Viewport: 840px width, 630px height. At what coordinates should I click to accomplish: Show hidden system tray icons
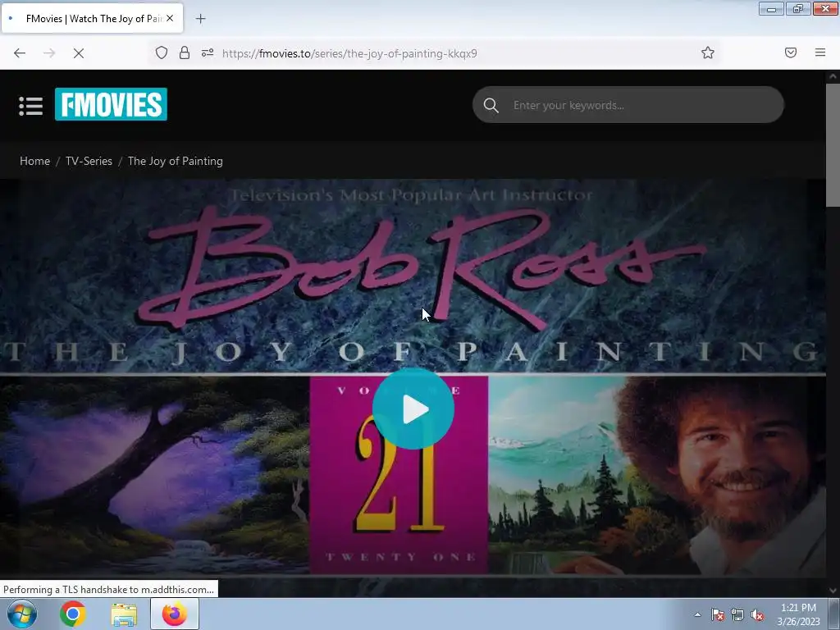697,614
